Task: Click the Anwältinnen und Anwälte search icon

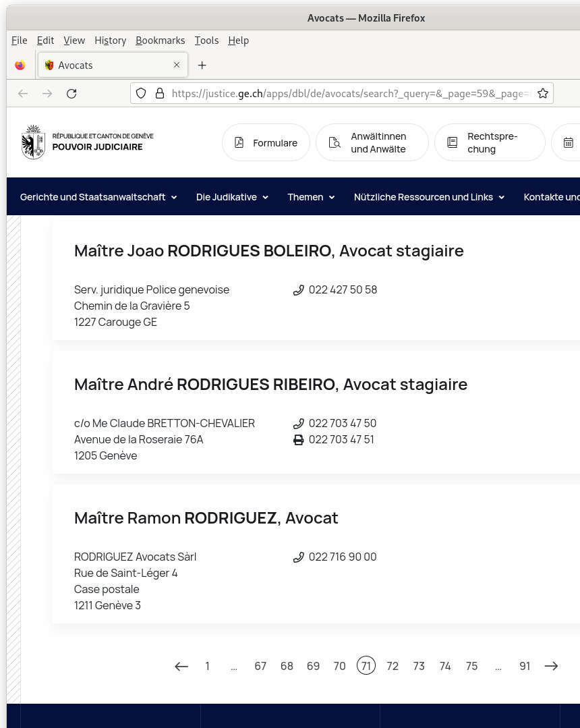Action: 335,142
